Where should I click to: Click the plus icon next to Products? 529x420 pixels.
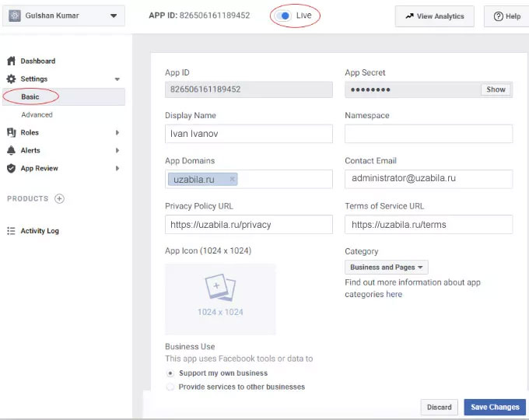pyautogui.click(x=59, y=199)
